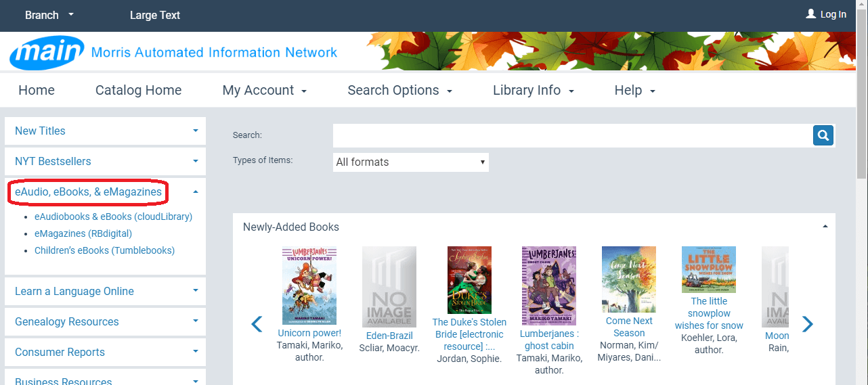Open eAudiobooks & eBooks (cloudLibrary) link
Viewport: 868px width, 385px height.
(113, 217)
